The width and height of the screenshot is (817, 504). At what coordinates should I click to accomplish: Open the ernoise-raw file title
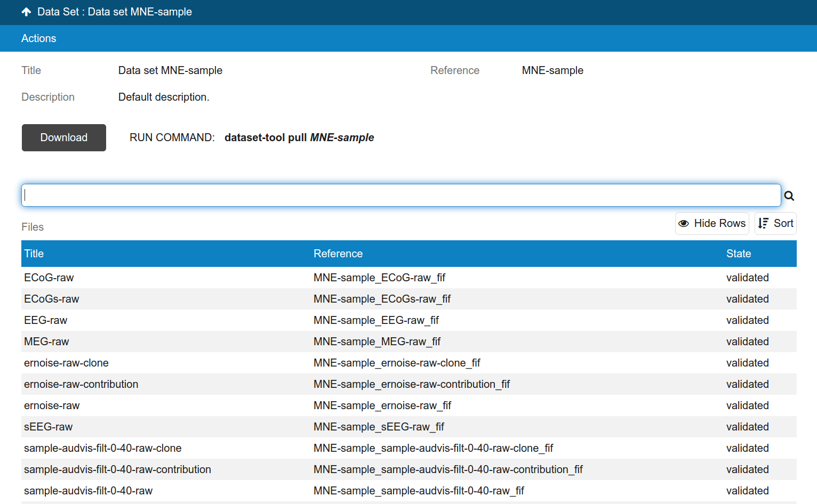[x=52, y=405]
